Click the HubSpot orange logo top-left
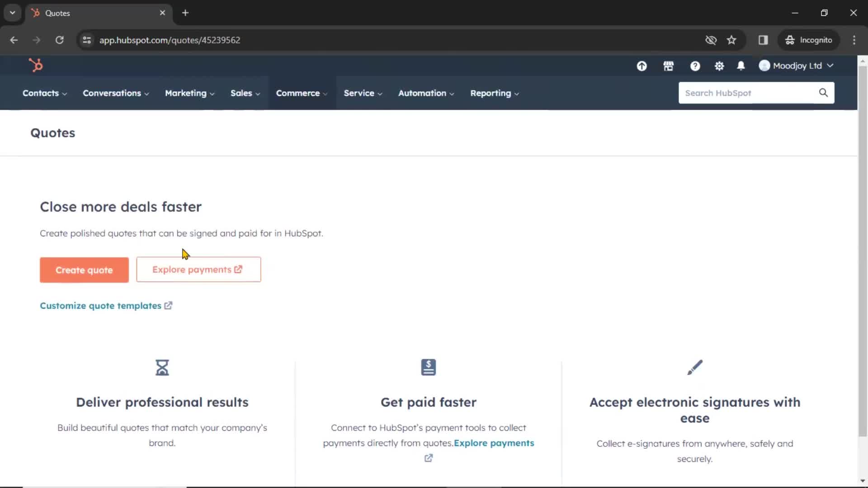 pyautogui.click(x=35, y=66)
